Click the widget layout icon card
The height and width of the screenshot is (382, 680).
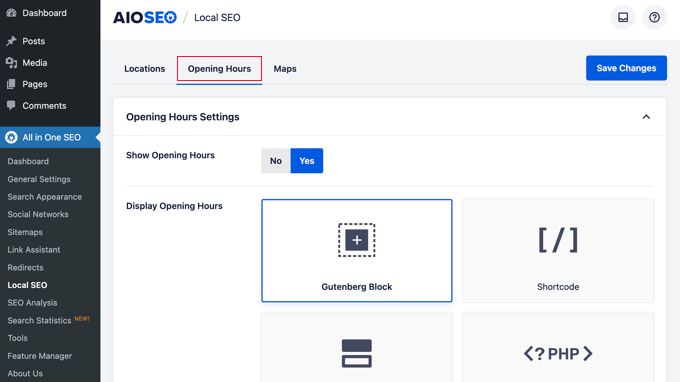point(356,347)
